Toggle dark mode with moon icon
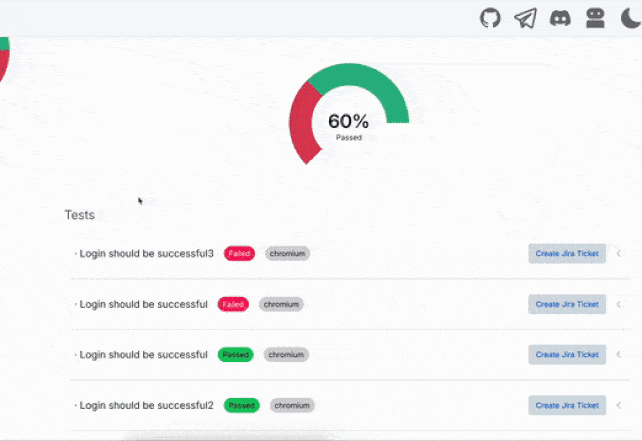Image resolution: width=642 pixels, height=441 pixels. pos(629,18)
